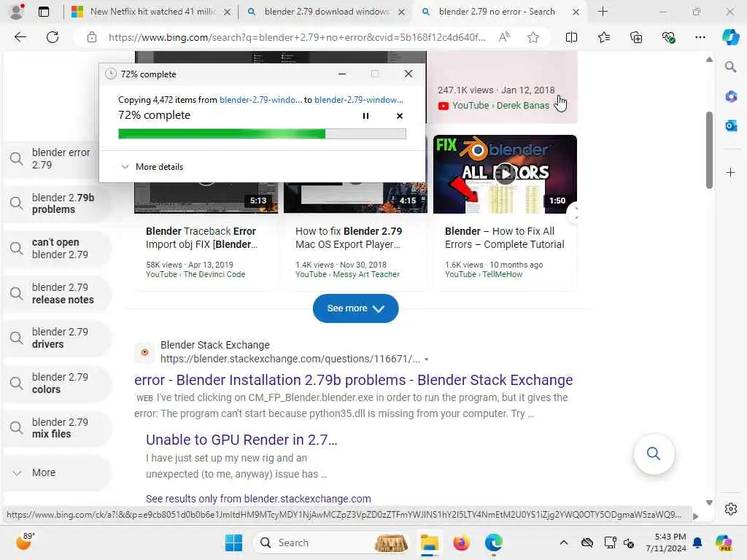
Task: Switch to the New Netflix hit tab
Action: [152, 12]
